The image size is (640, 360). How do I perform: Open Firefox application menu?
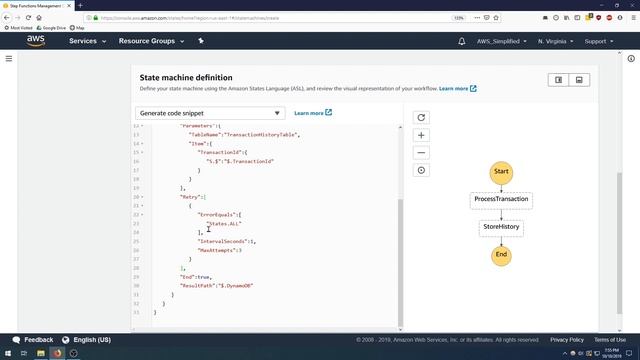point(633,18)
